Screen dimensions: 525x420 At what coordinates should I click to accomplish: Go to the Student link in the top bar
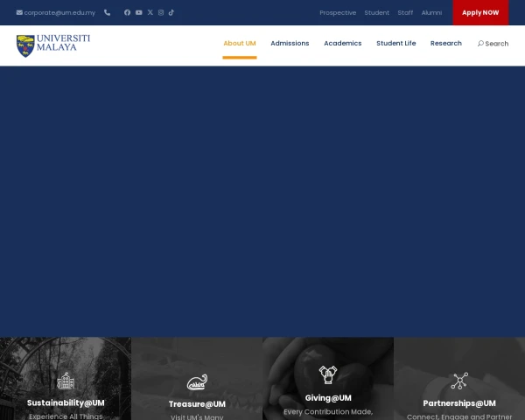click(x=376, y=13)
